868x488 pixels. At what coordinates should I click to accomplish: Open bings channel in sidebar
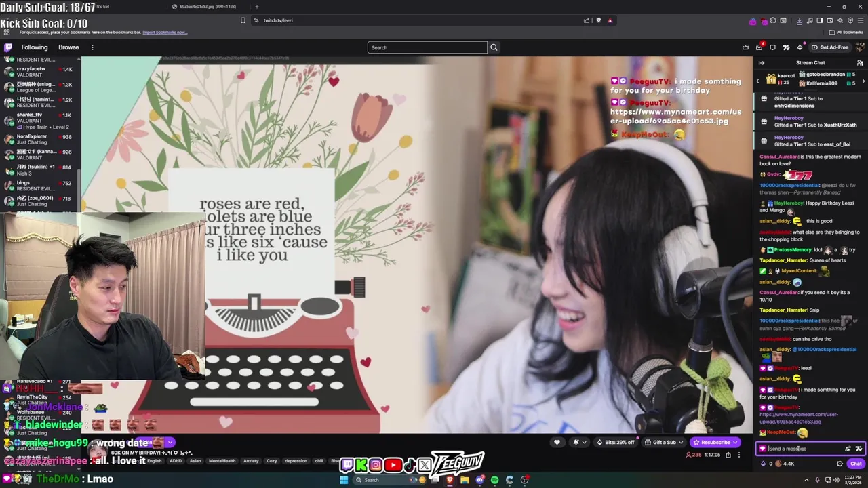click(39, 185)
